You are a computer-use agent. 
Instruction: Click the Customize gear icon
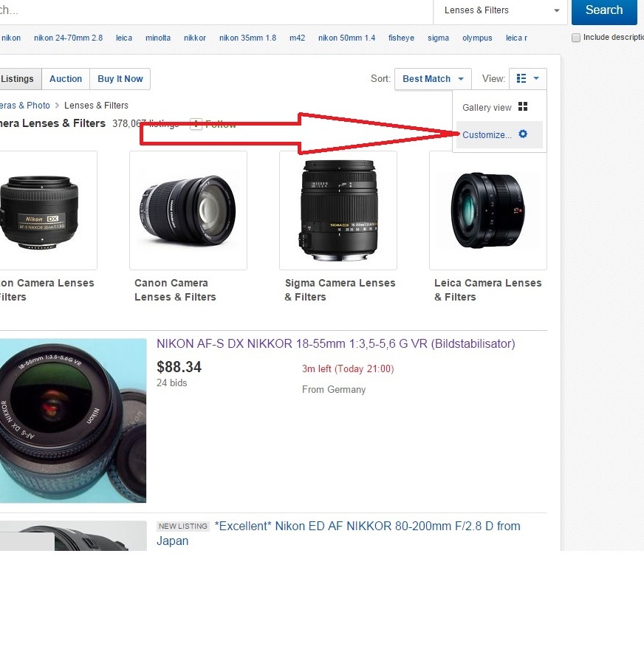click(x=523, y=134)
